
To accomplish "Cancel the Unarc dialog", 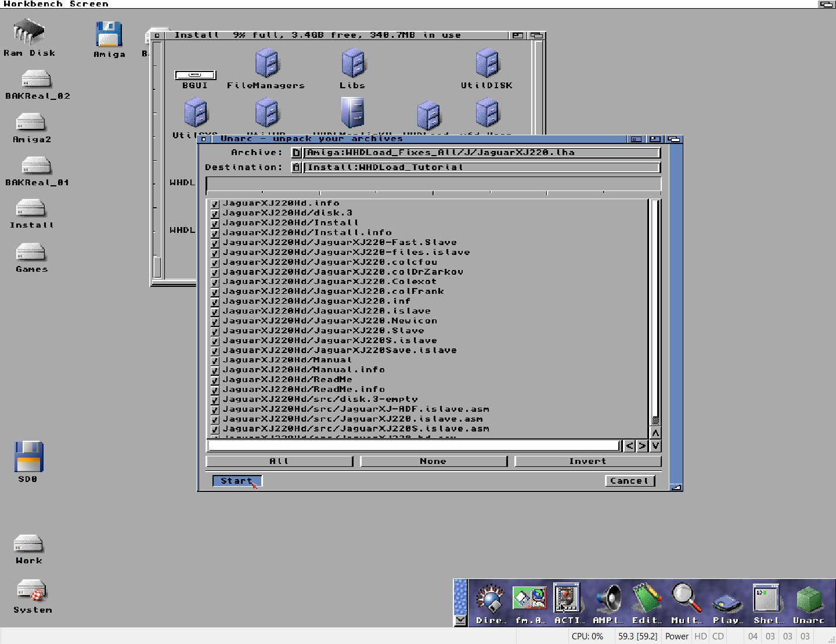I will click(x=629, y=481).
